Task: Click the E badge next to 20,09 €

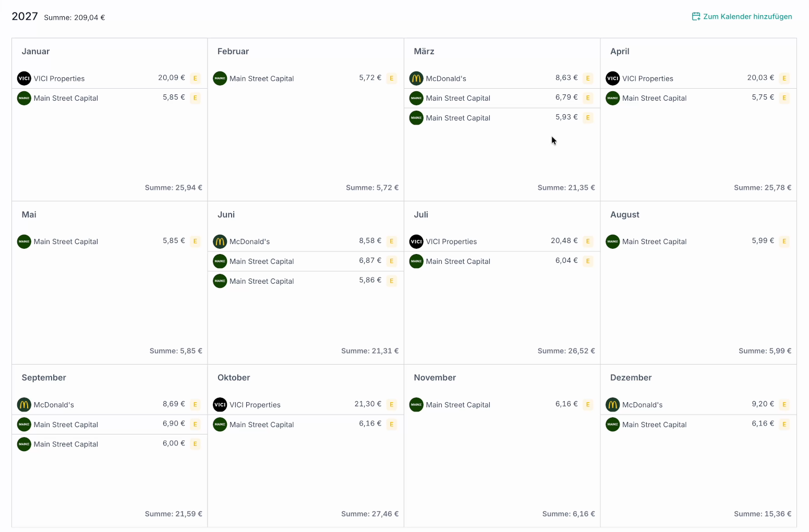Action: 195,78
